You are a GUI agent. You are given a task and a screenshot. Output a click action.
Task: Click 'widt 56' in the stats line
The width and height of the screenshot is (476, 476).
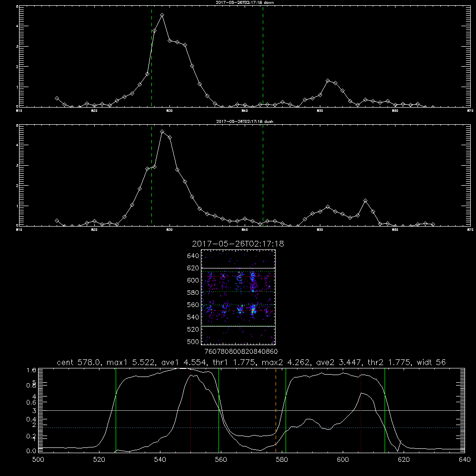pyautogui.click(x=431, y=362)
